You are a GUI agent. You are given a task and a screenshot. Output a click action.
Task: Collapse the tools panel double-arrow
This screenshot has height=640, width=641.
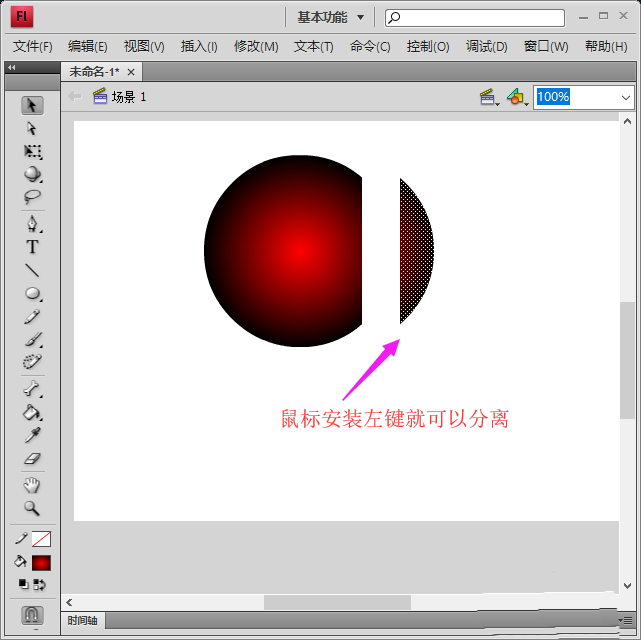tap(12, 67)
